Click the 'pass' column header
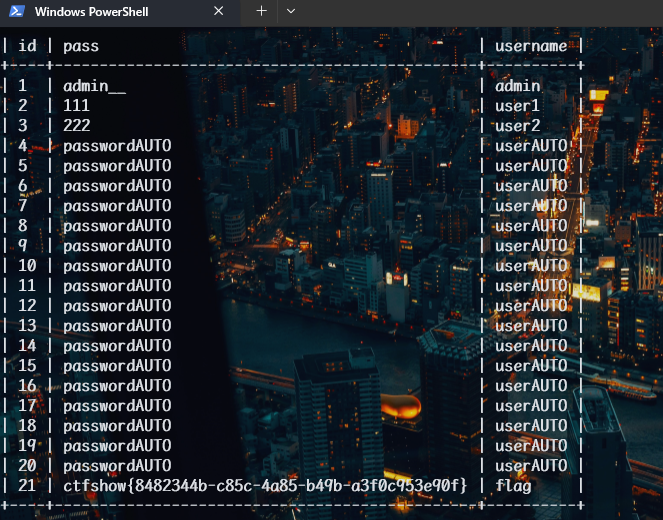 81,46
